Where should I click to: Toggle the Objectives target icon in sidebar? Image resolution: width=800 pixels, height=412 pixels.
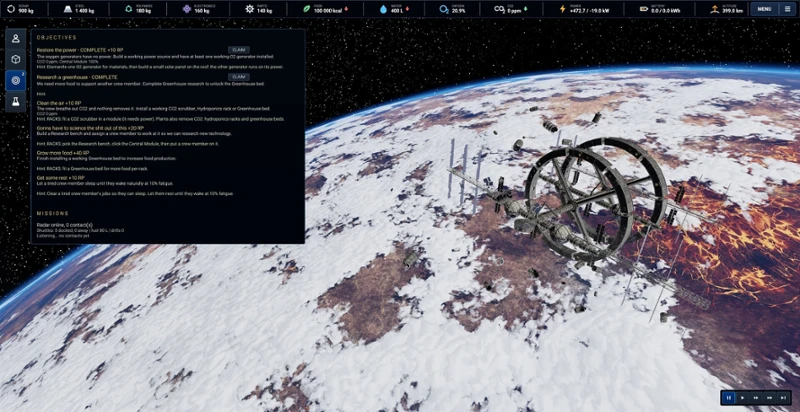[16, 81]
